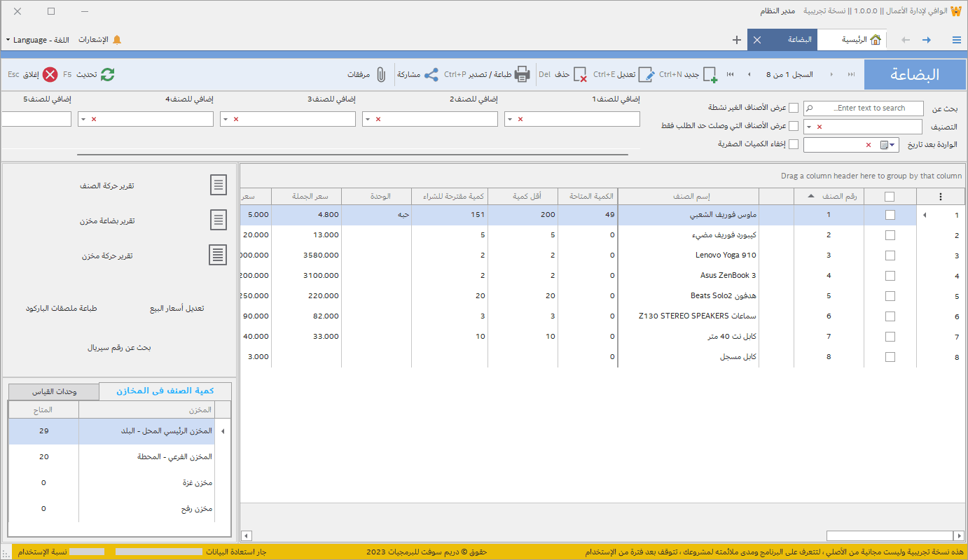Sort by item number (رقم الصنف) column header
The width and height of the screenshot is (968, 560).
pyautogui.click(x=828, y=197)
